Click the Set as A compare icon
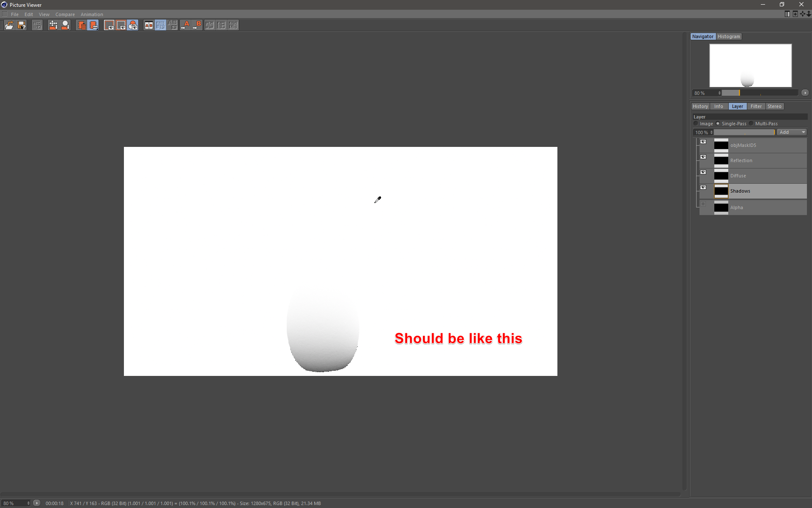 point(185,25)
